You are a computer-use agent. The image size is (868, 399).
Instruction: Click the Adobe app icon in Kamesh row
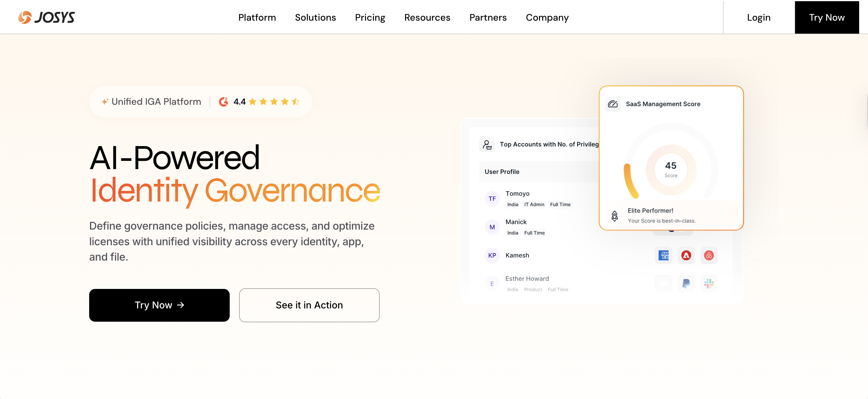686,255
